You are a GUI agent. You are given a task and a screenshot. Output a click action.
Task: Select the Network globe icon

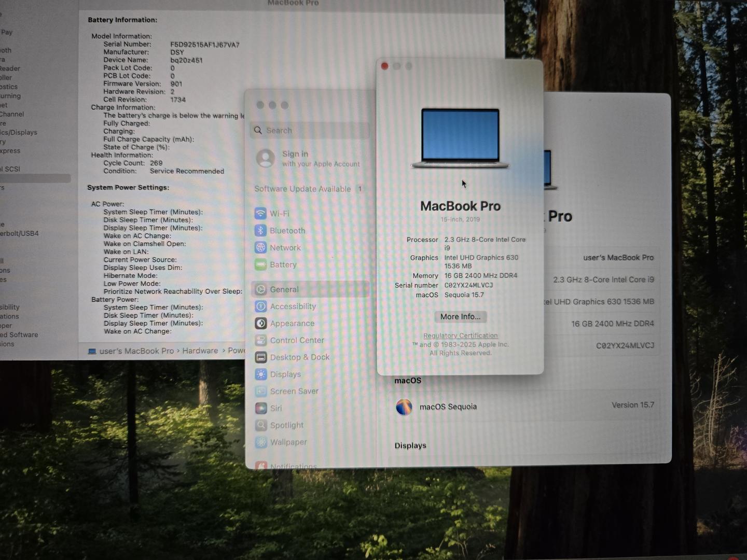pos(260,248)
